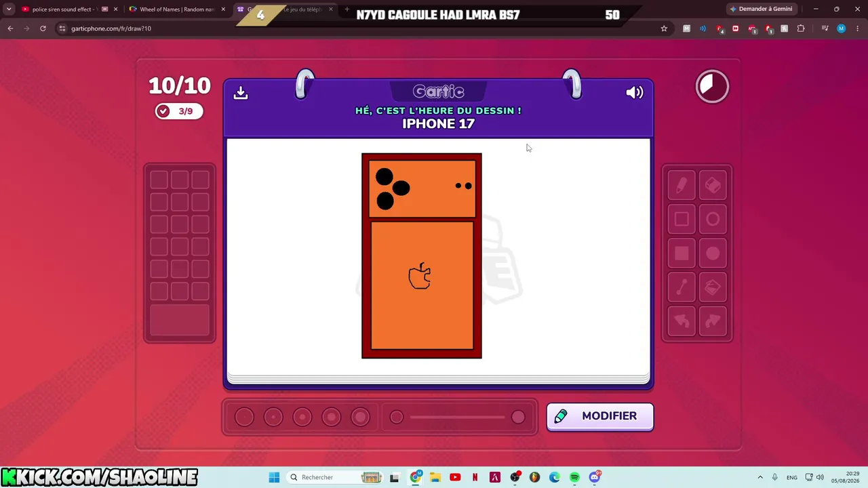Open the Chrome extensions puzzle menu
Image resolution: width=868 pixels, height=488 pixels.
(x=801, y=28)
